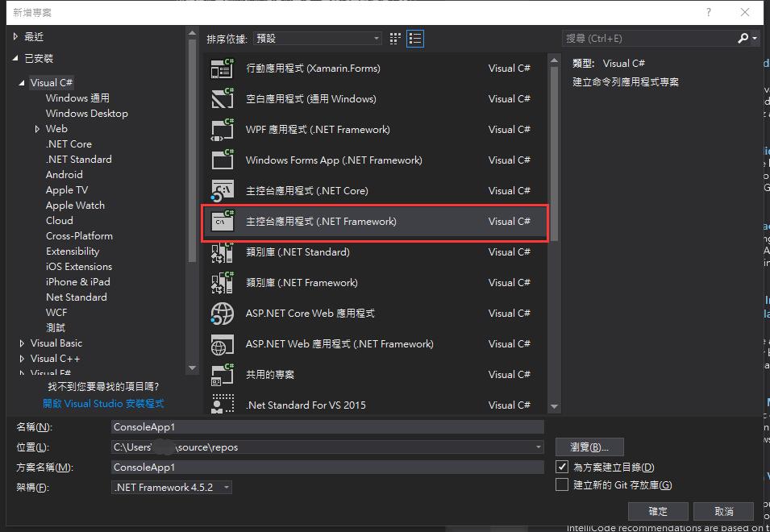
Task: Click the template list scrollbar thumb
Action: [x=555, y=154]
